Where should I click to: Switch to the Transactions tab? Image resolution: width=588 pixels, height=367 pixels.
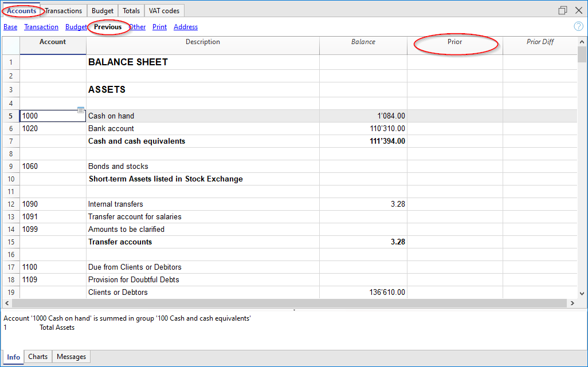tap(64, 11)
